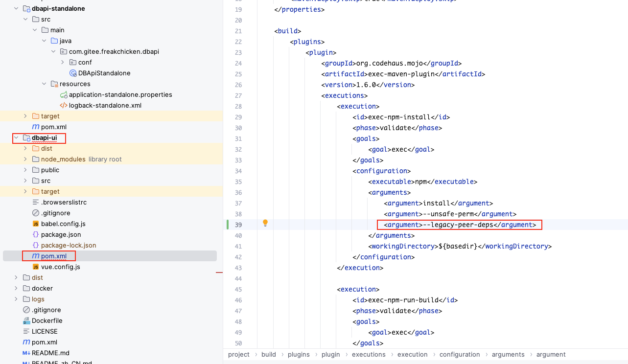Collapse the dbapi-ui module folder
628x364 pixels.
16,138
